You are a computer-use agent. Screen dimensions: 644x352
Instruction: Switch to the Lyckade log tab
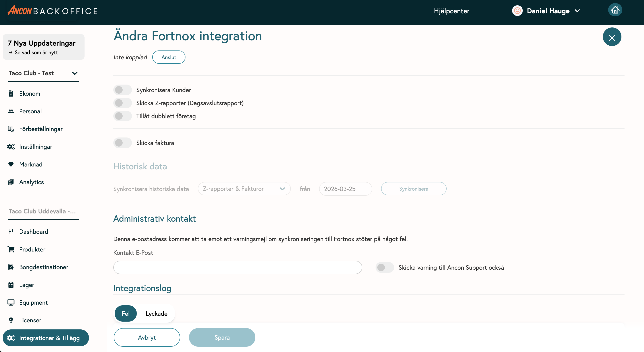click(156, 313)
